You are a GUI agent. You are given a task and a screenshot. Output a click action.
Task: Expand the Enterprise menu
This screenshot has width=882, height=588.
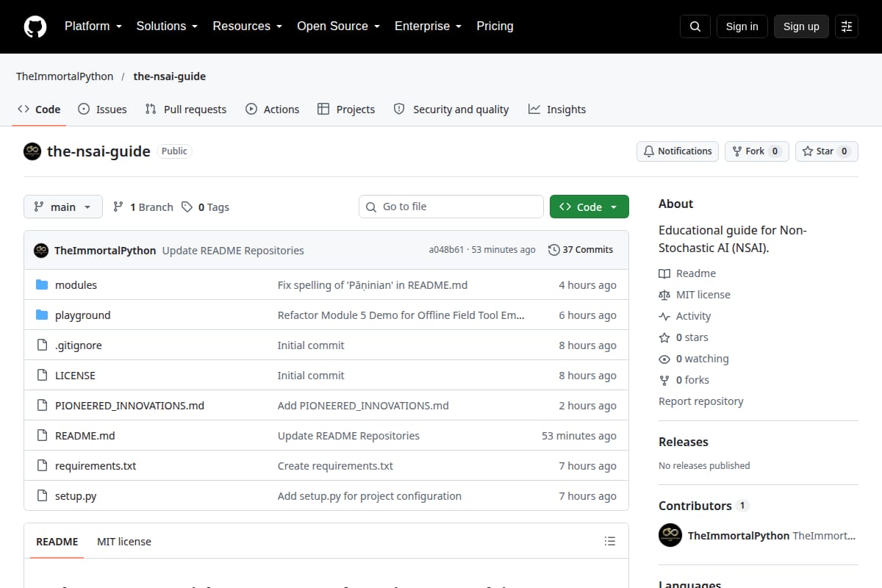pos(428,26)
